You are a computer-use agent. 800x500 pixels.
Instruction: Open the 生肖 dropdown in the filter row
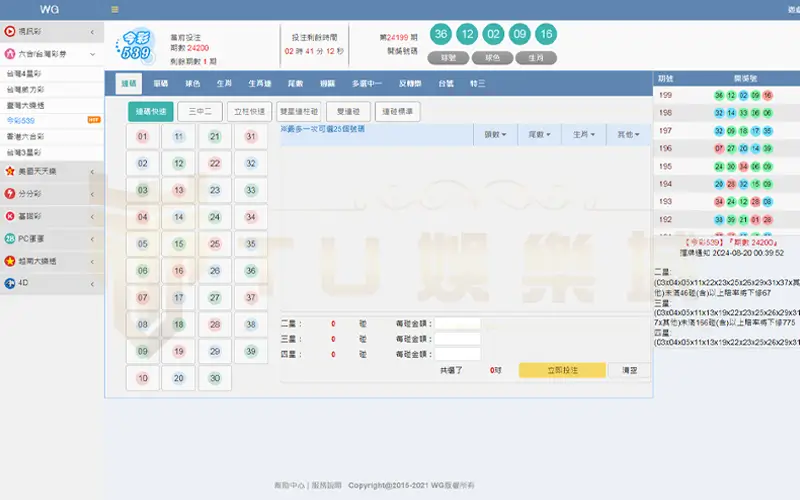582,133
